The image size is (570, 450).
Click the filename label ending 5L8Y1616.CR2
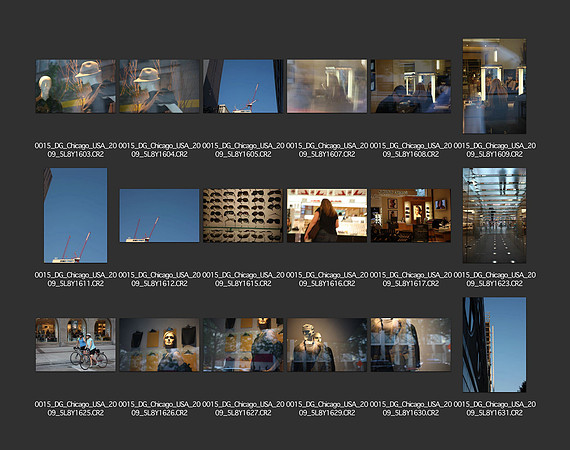pos(327,279)
